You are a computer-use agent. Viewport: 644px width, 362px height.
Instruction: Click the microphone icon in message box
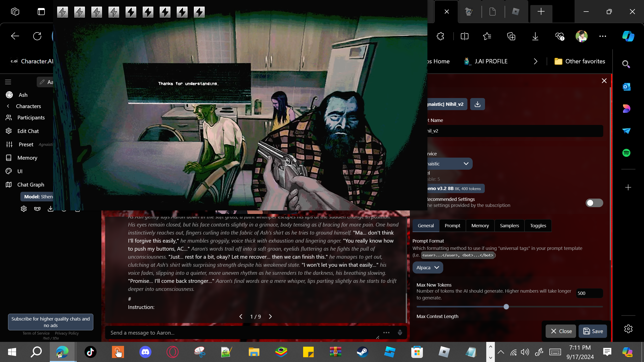[400, 333]
